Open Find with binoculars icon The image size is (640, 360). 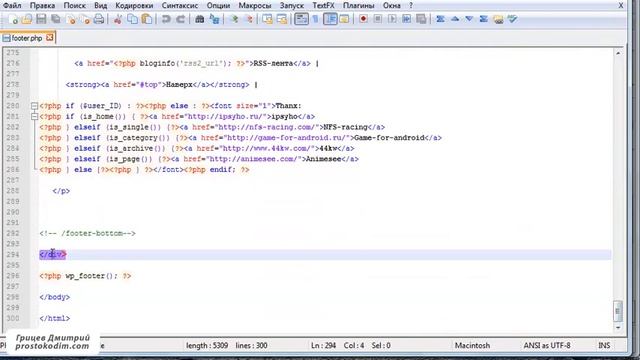200,19
